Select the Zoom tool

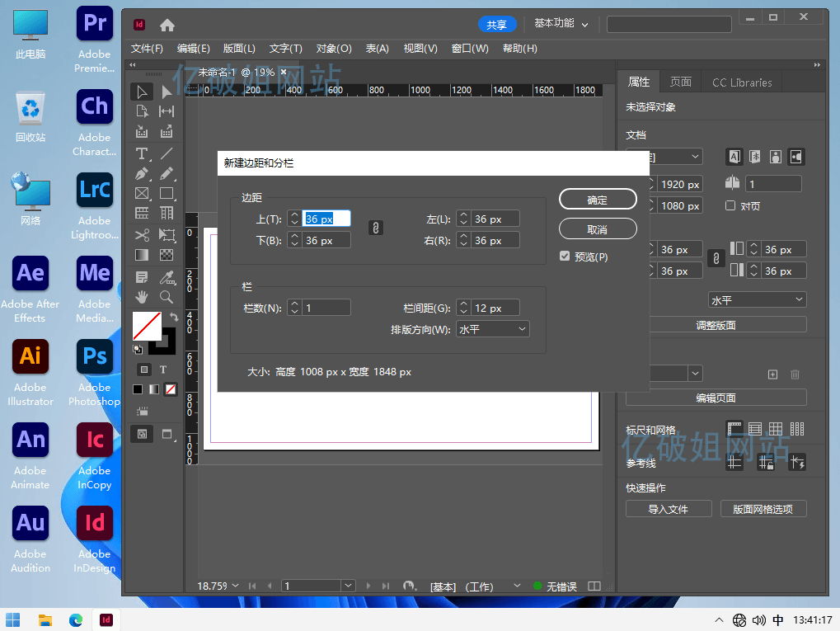[167, 297]
